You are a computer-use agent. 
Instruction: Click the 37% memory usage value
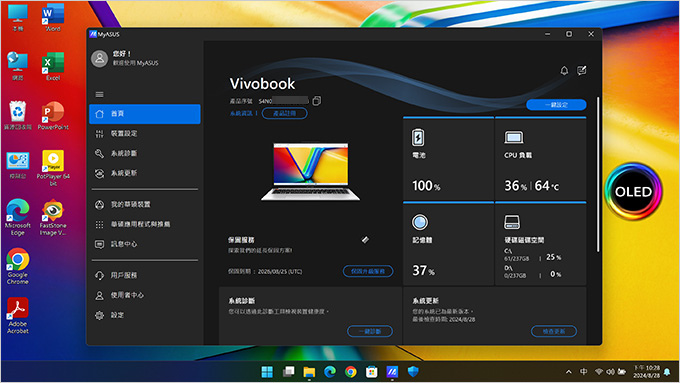pos(423,271)
